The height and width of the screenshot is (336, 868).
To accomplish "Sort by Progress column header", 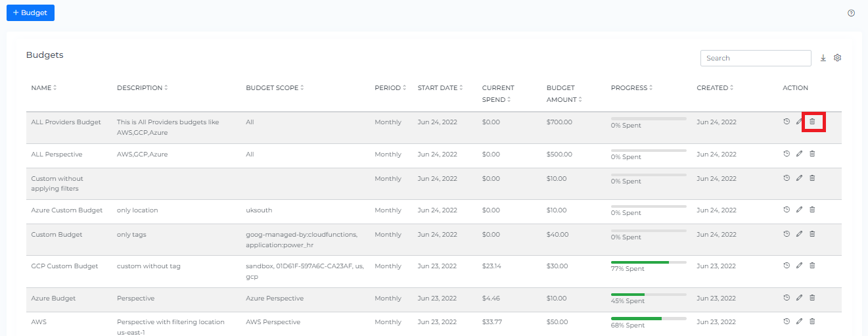I will (631, 88).
